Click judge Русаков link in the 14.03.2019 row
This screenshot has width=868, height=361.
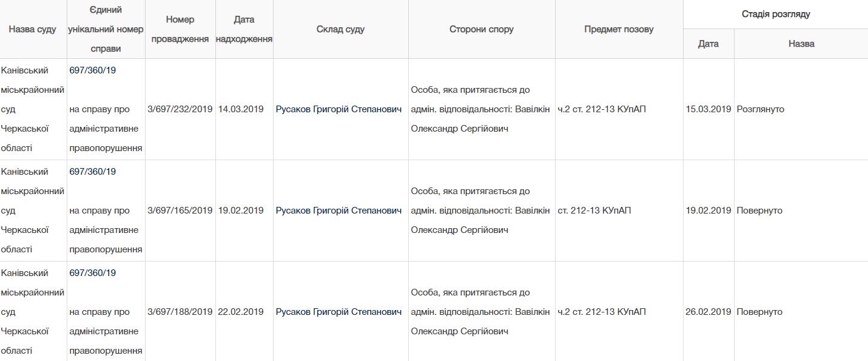point(338,109)
